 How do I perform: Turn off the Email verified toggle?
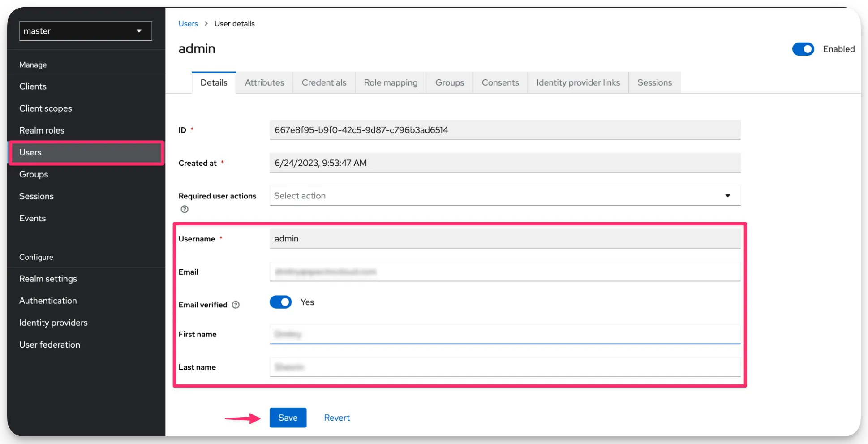(x=281, y=302)
